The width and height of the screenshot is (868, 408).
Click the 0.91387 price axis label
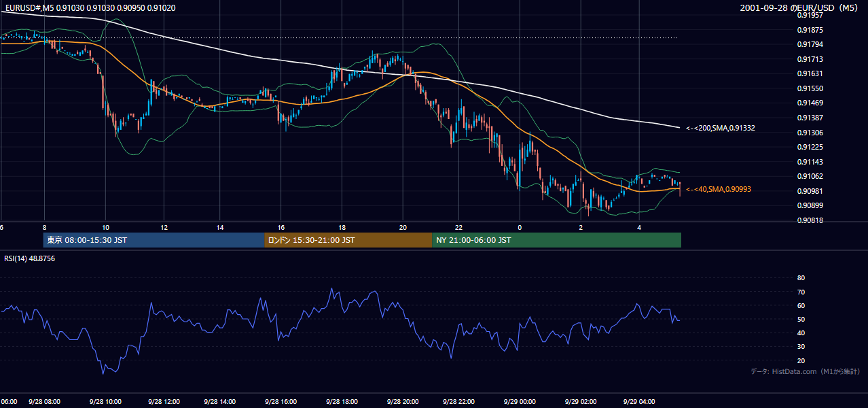[x=810, y=118]
